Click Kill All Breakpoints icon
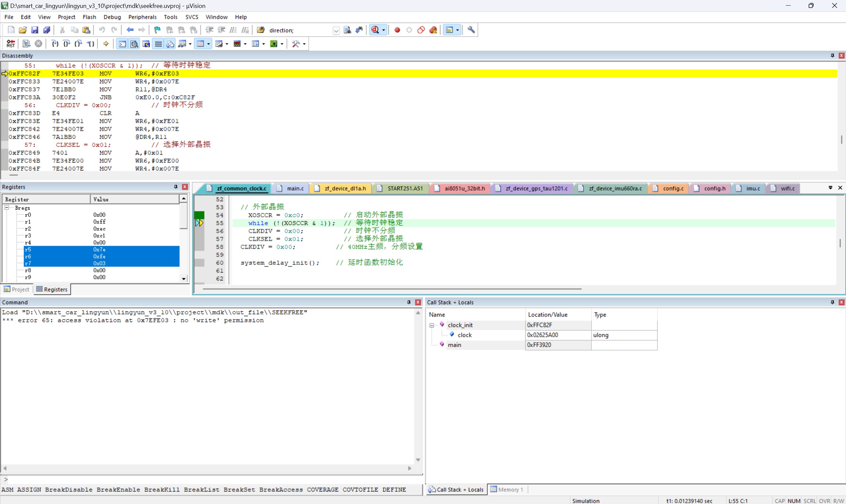 433,30
